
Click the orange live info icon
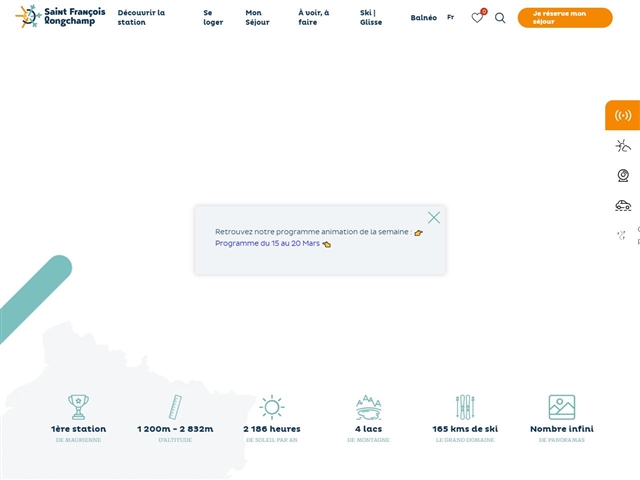pyautogui.click(x=623, y=115)
